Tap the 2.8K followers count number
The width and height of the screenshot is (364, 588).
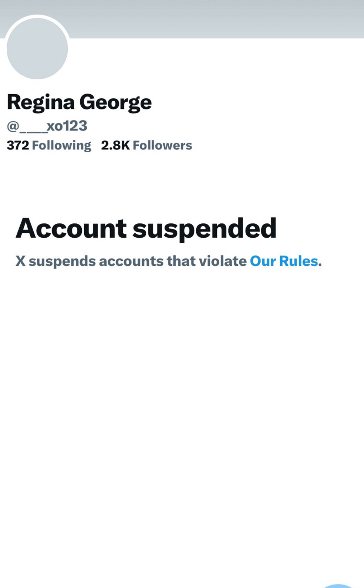pos(116,145)
